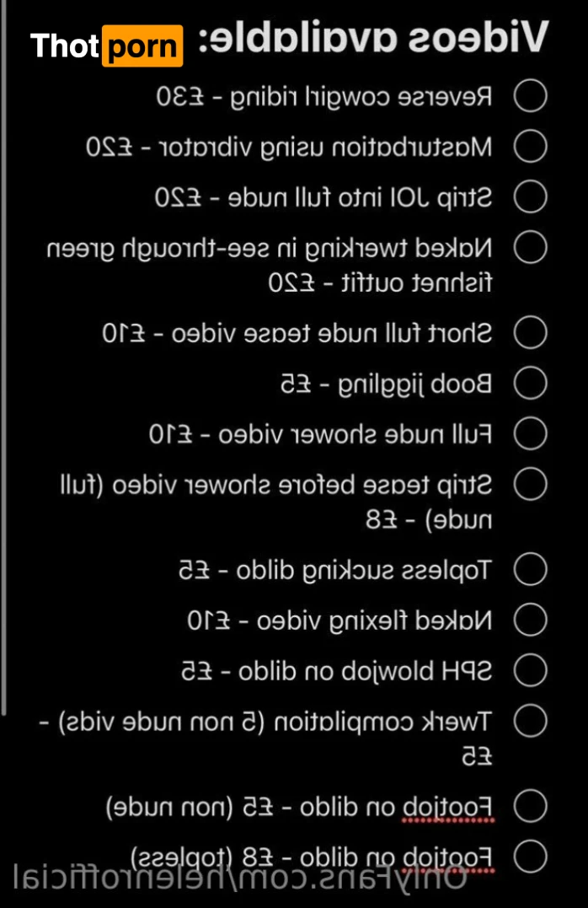Click the Thotporn logo
Screen dimensions: 588x908
click(106, 46)
